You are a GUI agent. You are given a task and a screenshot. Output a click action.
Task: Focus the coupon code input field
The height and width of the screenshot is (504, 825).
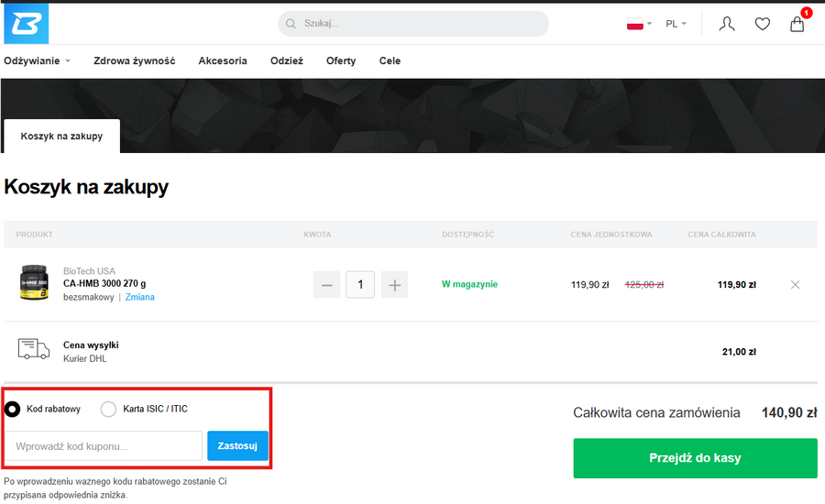[104, 446]
